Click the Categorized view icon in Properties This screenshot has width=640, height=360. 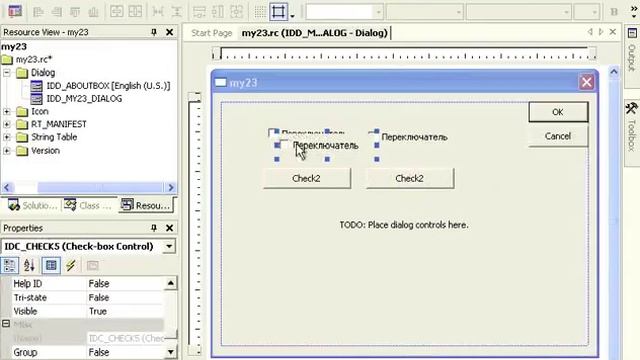(x=9, y=265)
